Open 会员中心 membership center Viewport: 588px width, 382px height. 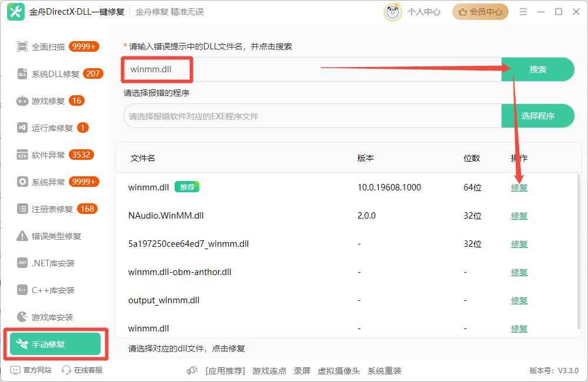point(480,12)
